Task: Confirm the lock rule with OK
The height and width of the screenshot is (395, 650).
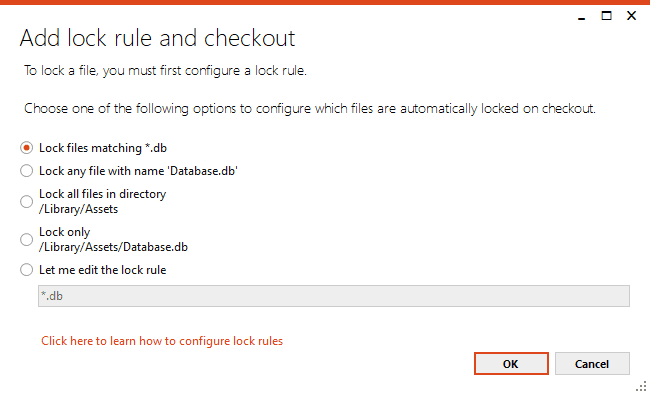Action: (511, 363)
